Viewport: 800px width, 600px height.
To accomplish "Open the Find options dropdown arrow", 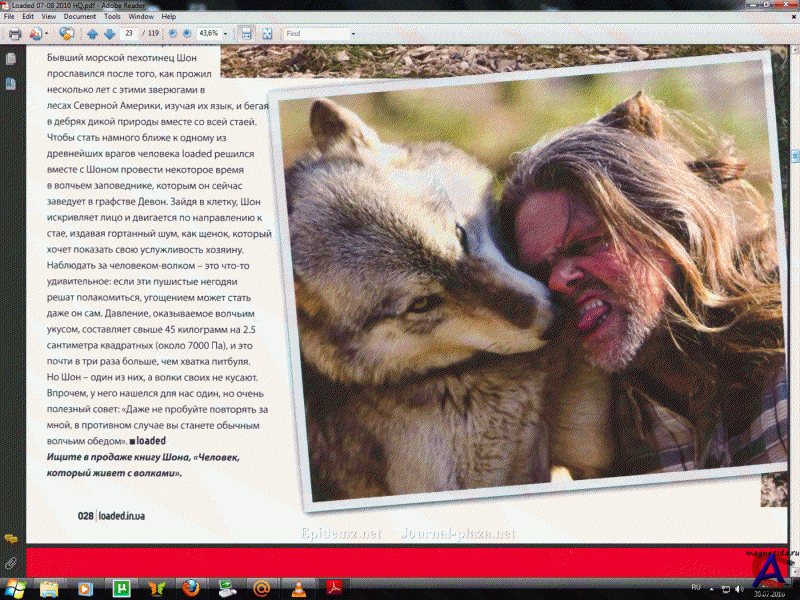I will (x=353, y=33).
